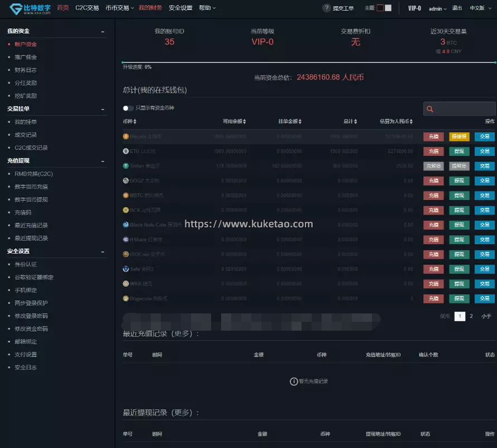497x448 pixels.
Task: Click the ETH coin icon
Action: point(126,151)
